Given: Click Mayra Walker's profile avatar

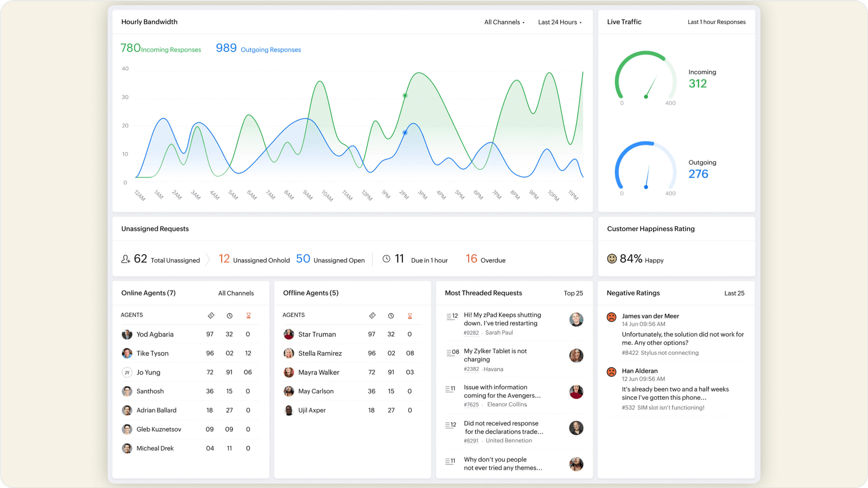Looking at the screenshot, I should [288, 372].
